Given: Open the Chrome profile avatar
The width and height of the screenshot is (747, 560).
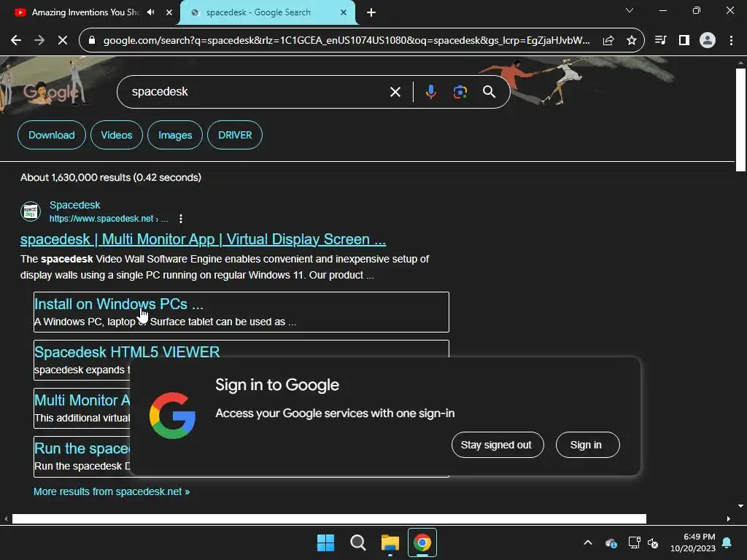Looking at the screenshot, I should (708, 41).
